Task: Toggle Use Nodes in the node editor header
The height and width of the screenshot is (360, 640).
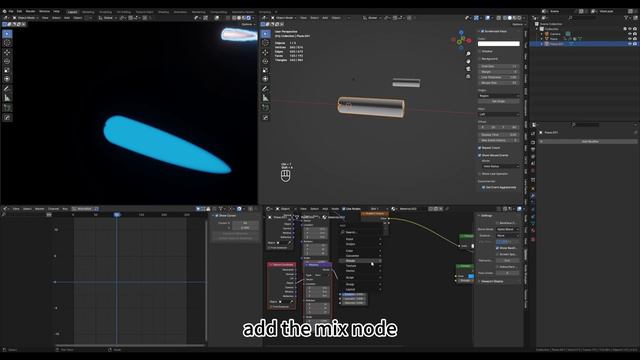Action: click(344, 209)
